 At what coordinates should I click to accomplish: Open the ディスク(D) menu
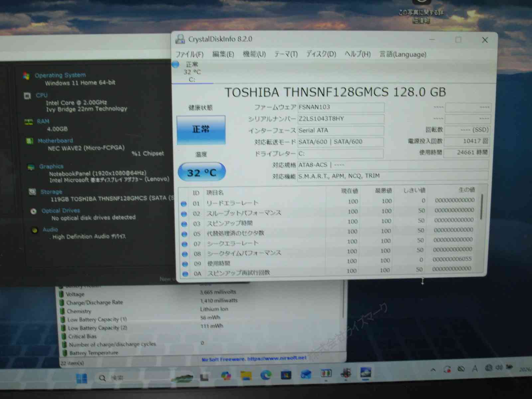[x=321, y=54]
